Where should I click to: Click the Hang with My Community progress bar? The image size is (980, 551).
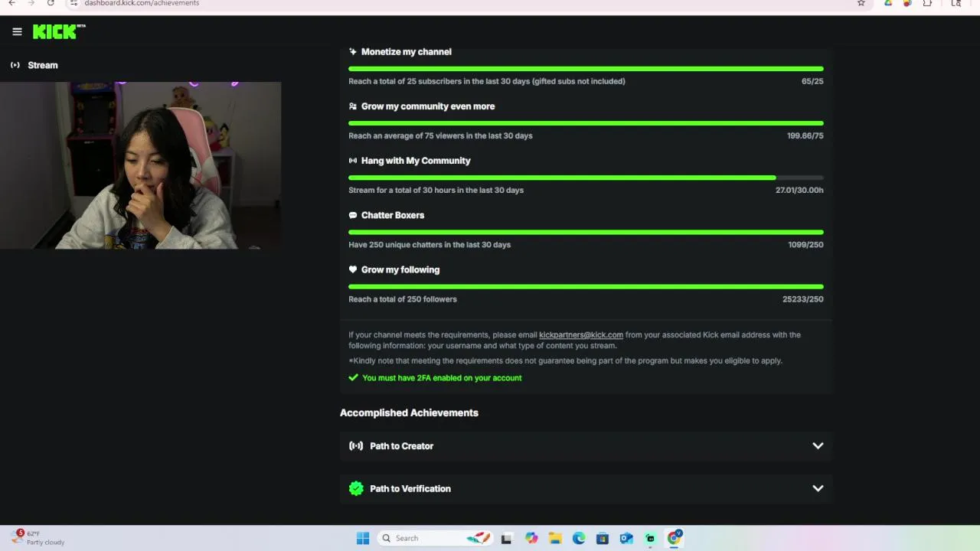tap(586, 178)
